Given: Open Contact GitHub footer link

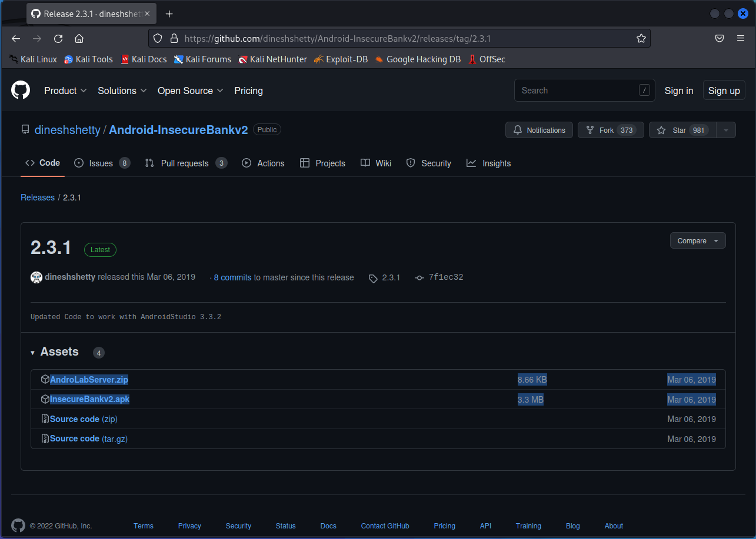Looking at the screenshot, I should tap(385, 526).
